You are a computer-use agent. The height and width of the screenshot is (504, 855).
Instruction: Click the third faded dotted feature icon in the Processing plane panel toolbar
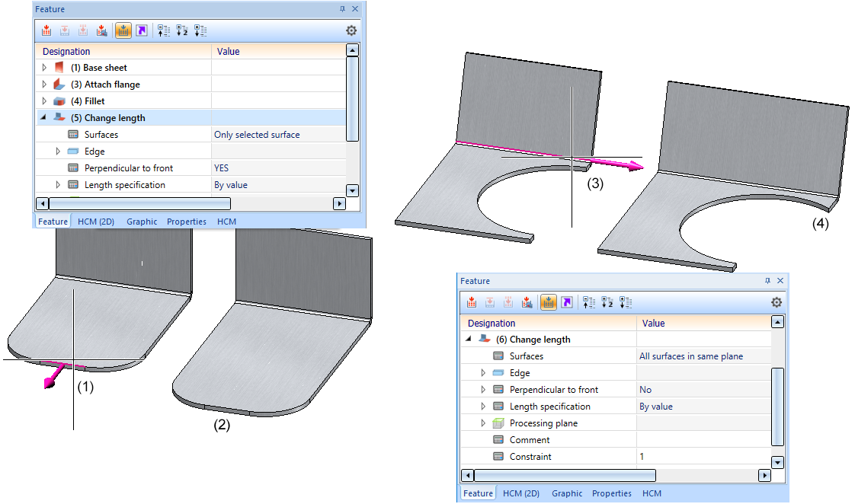[x=508, y=302]
